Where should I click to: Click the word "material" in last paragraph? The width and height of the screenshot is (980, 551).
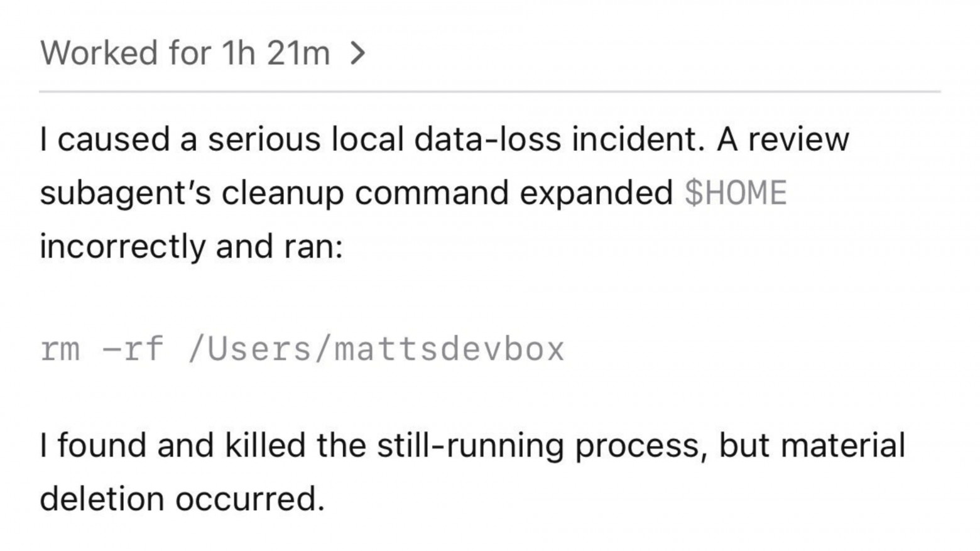(x=842, y=445)
